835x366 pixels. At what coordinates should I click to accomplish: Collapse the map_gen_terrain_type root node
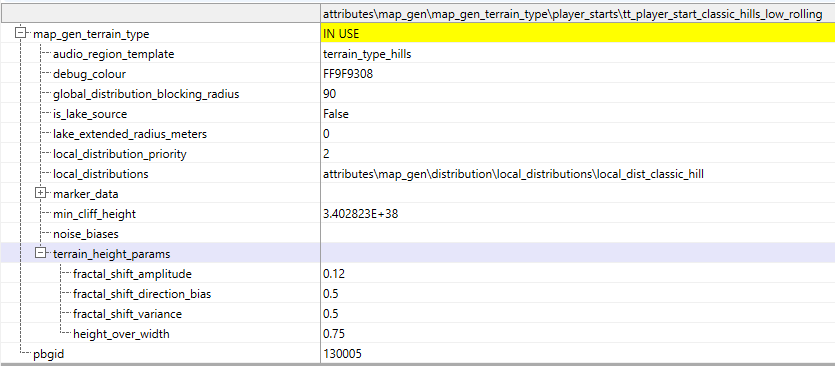(20, 34)
